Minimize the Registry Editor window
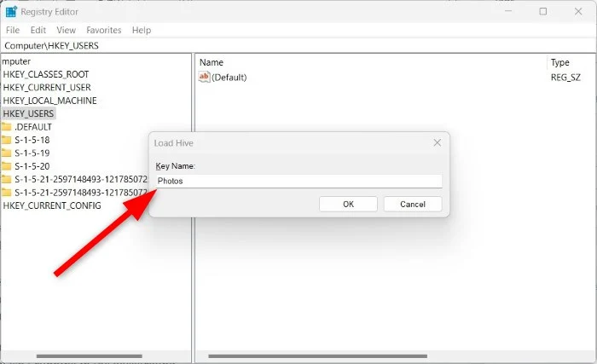This screenshot has width=597, height=364. (x=508, y=11)
